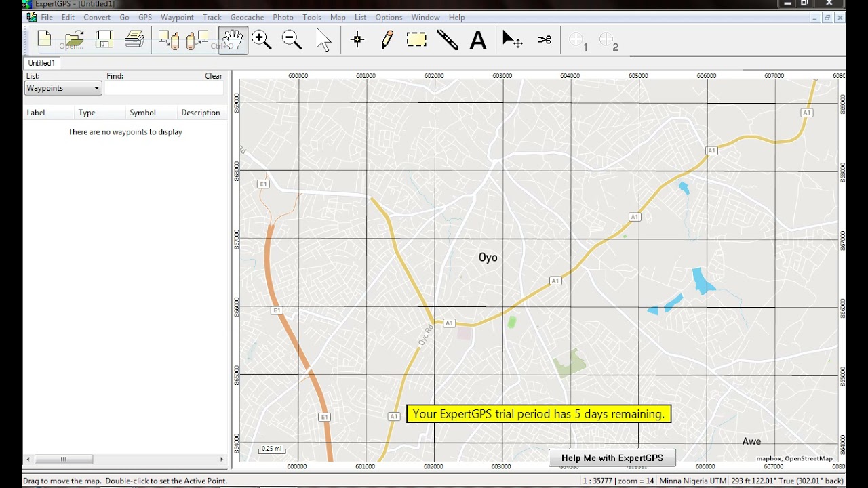Click the Oyo city label on map

point(488,257)
